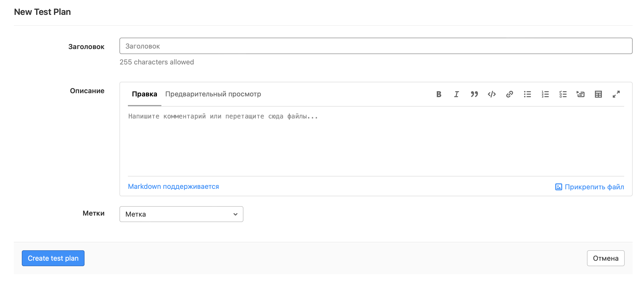Insert a collapsible section icon

tap(581, 94)
